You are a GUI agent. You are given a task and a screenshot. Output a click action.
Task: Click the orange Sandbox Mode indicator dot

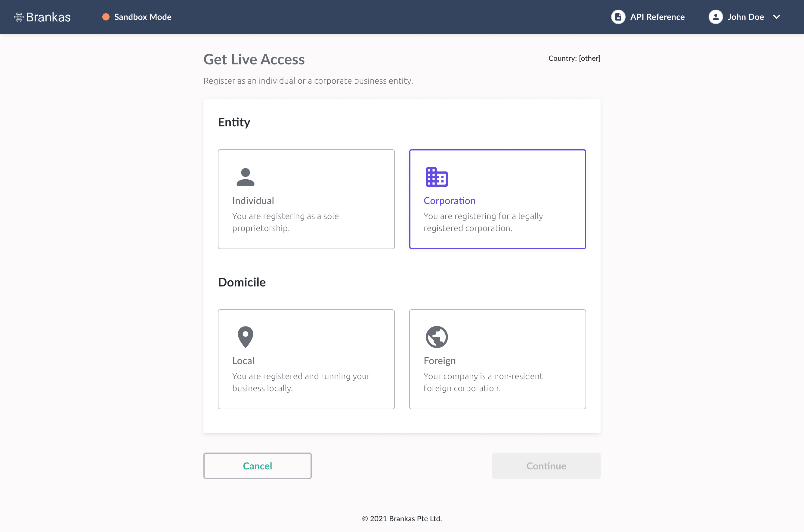point(106,17)
